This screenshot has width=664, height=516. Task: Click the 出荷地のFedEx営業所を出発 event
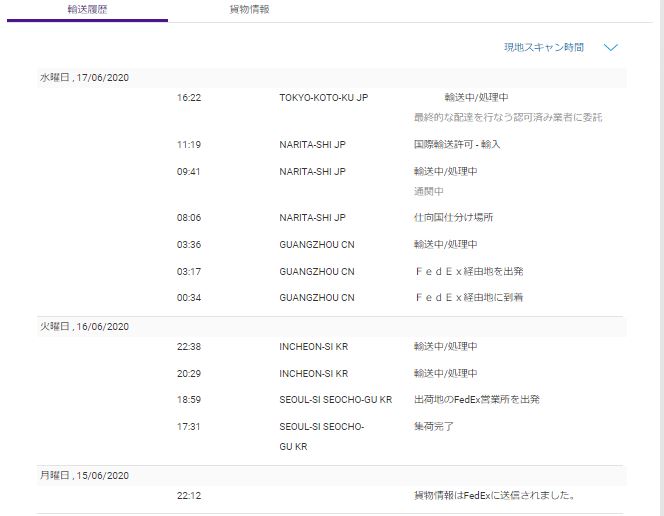tap(476, 400)
